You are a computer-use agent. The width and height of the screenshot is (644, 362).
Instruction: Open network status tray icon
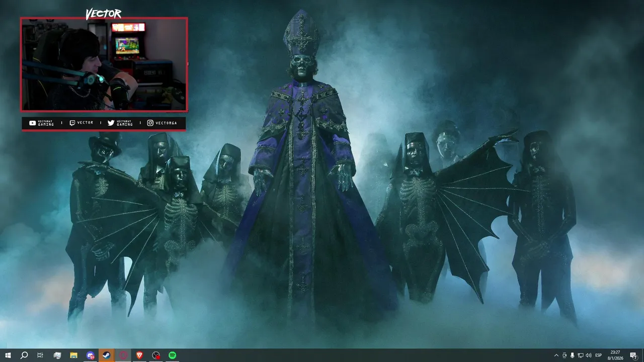(x=580, y=355)
